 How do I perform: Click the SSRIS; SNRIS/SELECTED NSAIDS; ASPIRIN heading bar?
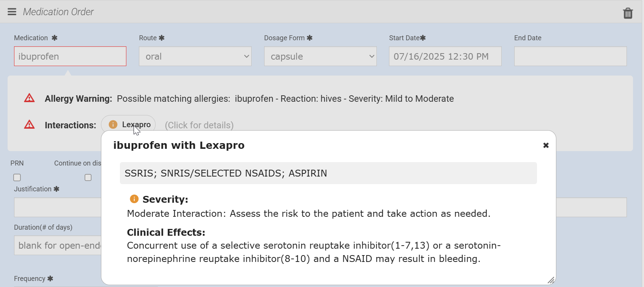[x=328, y=173]
